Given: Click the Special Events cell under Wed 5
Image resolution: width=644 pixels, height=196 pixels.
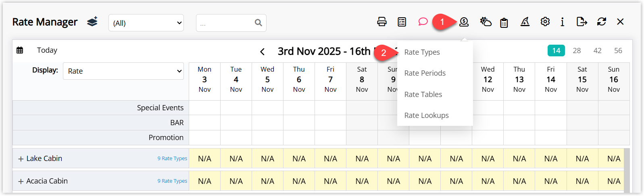Looking at the screenshot, I should (267, 108).
